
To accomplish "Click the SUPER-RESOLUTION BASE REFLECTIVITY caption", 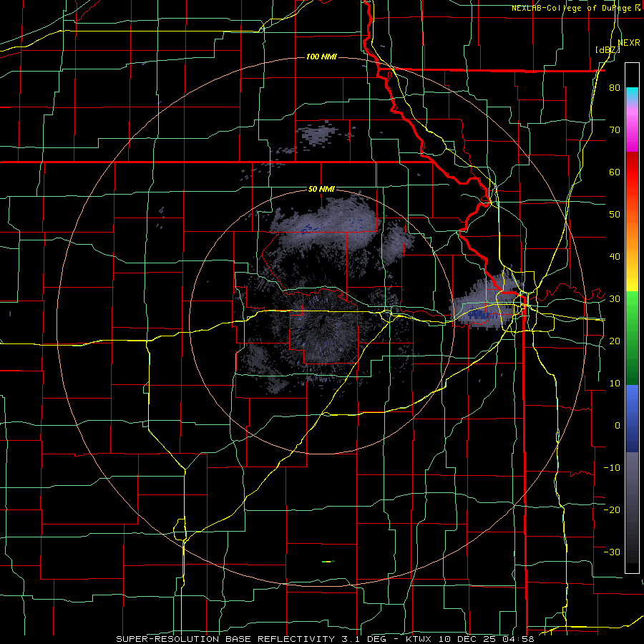I will pos(225,639).
